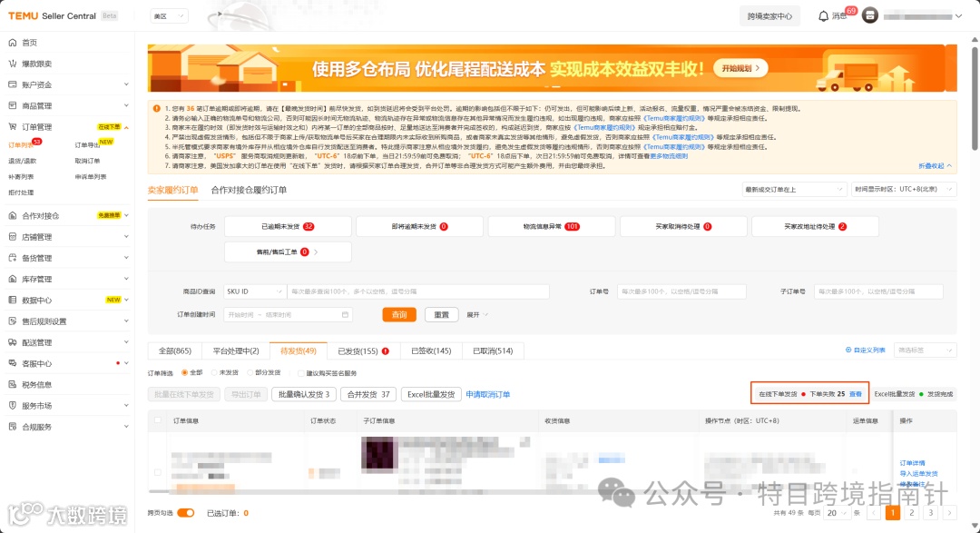The width and height of the screenshot is (980, 533).
Task: Expand the 账户资金 menu chevron
Action: (126, 84)
